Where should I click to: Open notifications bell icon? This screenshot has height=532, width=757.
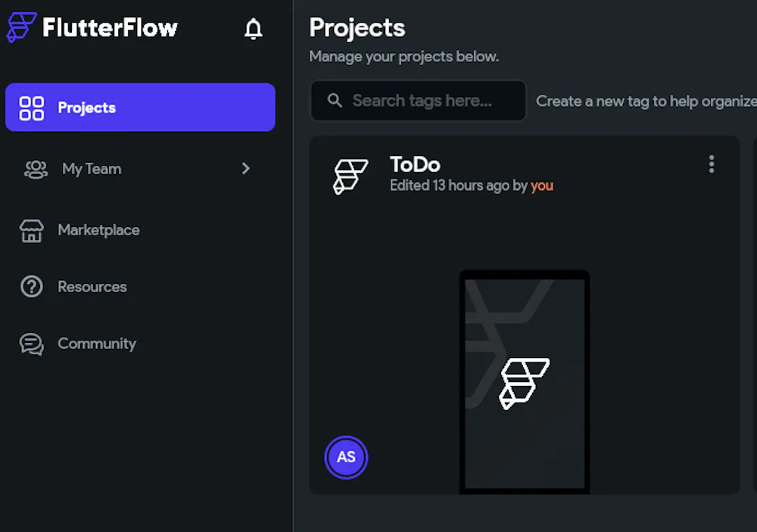point(254,29)
